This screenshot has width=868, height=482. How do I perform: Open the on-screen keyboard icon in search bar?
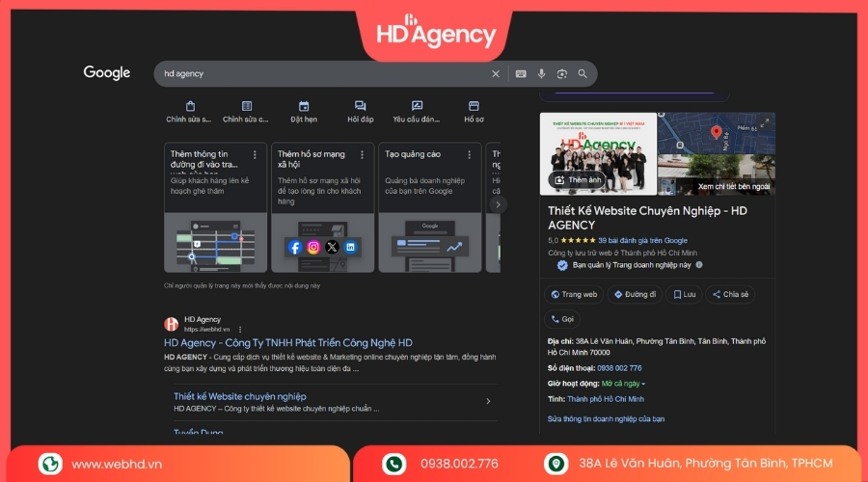(521, 73)
